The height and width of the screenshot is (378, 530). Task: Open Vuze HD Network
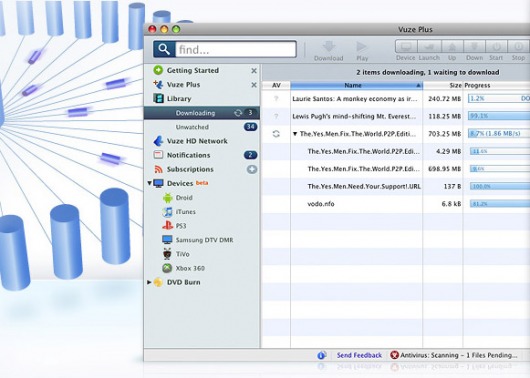point(197,141)
